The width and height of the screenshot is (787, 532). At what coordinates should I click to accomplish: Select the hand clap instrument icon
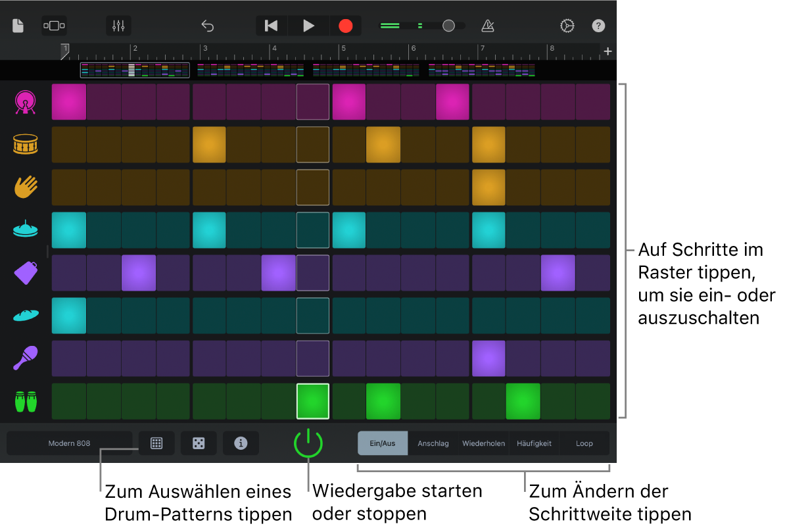[24, 187]
